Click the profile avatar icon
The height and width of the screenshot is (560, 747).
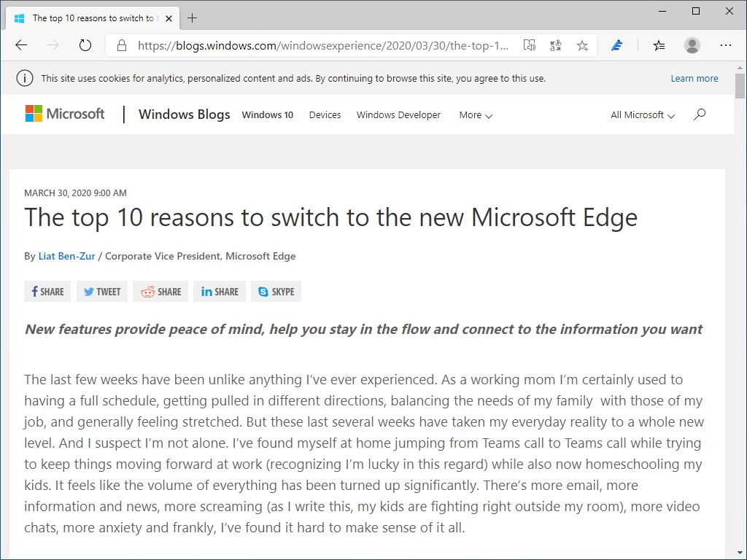[692, 45]
